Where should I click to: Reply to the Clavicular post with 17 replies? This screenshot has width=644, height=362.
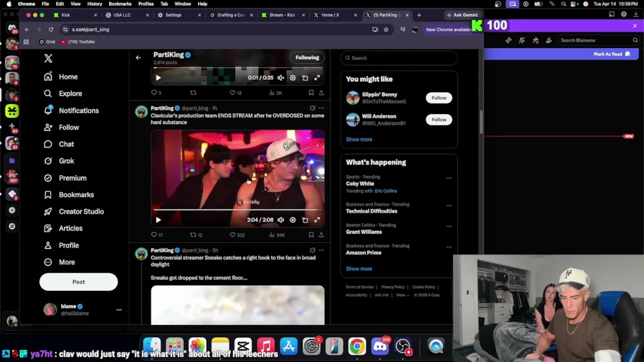(156, 235)
